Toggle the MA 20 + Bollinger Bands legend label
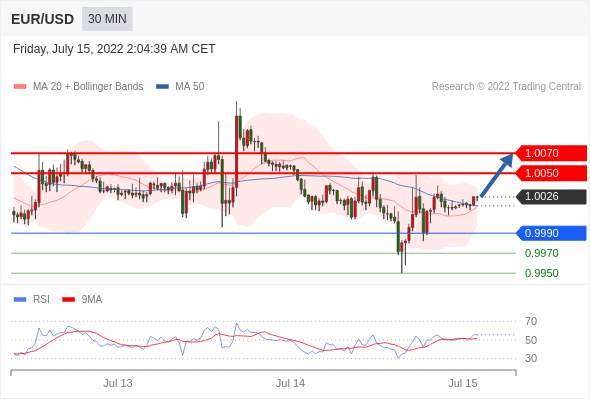The height and width of the screenshot is (400, 590). click(88, 87)
